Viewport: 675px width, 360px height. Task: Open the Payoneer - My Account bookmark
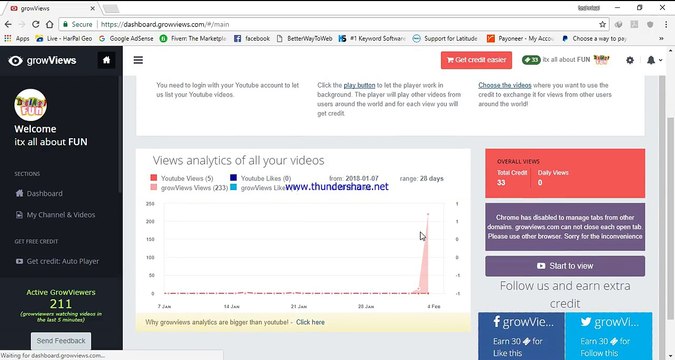(x=520, y=38)
